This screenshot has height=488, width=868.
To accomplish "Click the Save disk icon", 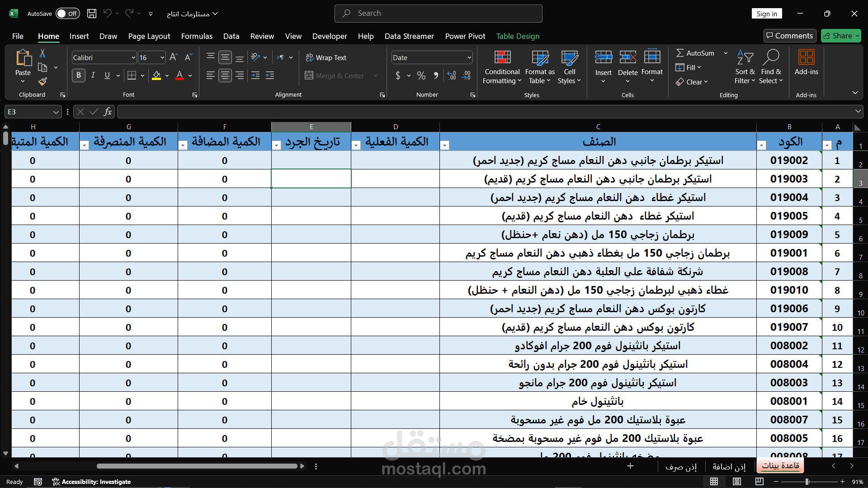I will (x=92, y=14).
